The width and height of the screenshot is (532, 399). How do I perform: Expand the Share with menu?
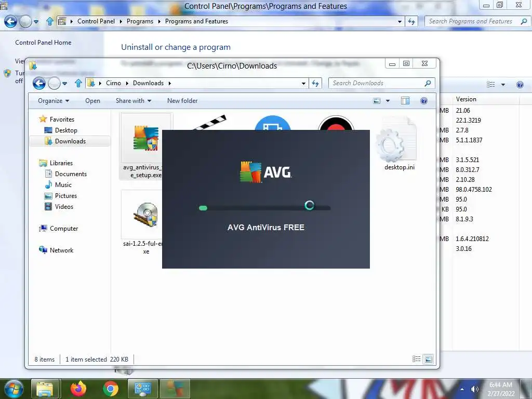(134, 101)
